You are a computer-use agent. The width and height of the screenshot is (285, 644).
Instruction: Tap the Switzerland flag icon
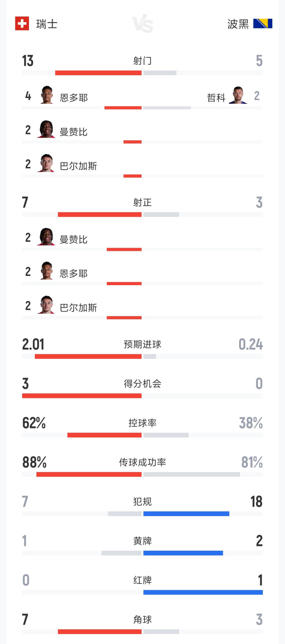(x=22, y=24)
